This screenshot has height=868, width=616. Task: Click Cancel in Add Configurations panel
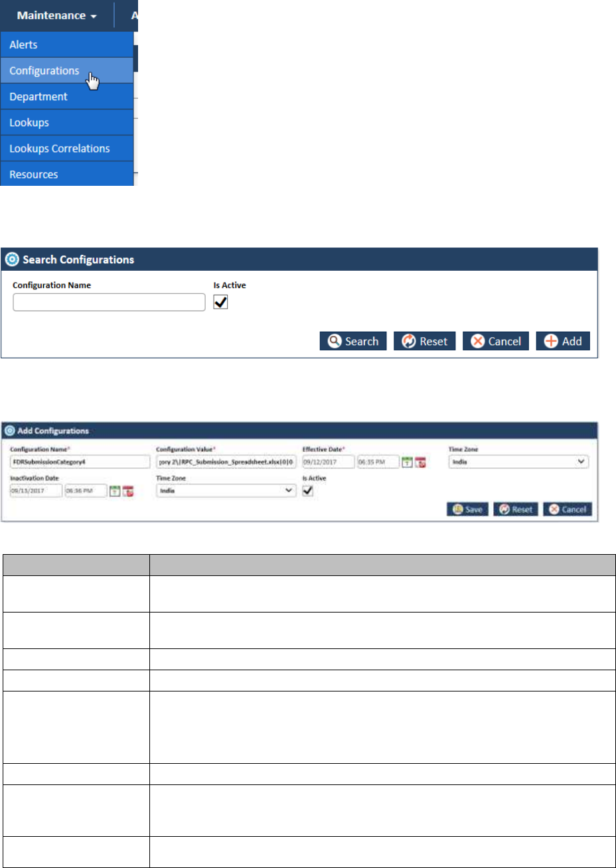(x=567, y=510)
